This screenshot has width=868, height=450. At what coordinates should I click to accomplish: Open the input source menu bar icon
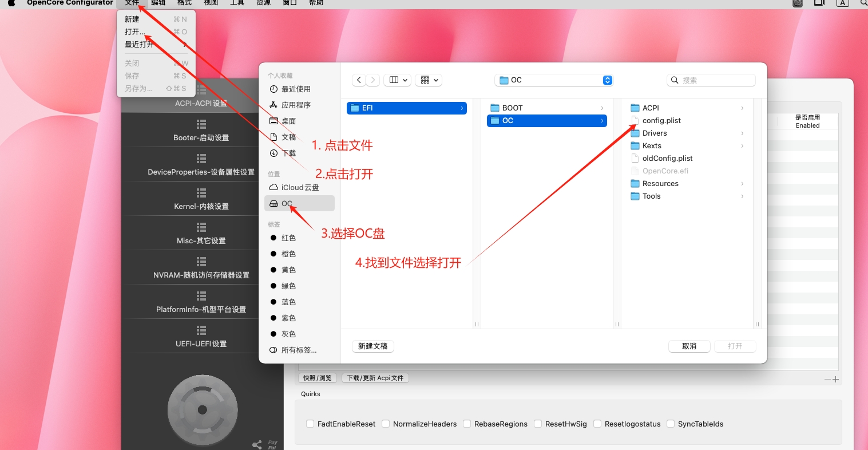pyautogui.click(x=842, y=3)
